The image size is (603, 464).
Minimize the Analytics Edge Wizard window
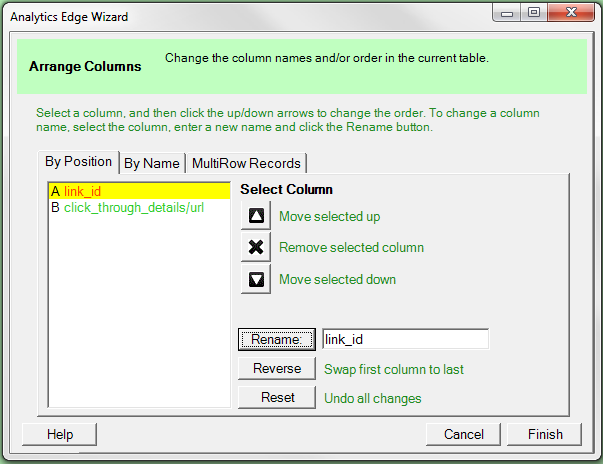509,14
